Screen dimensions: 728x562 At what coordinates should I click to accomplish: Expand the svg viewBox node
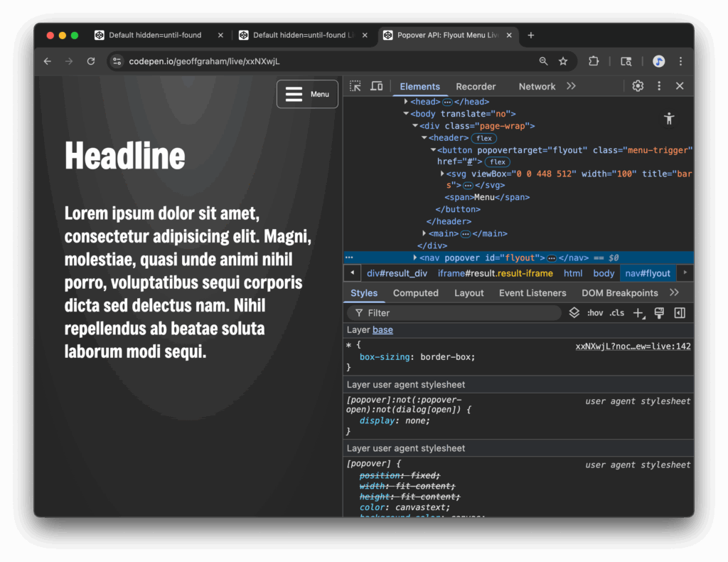click(x=442, y=174)
